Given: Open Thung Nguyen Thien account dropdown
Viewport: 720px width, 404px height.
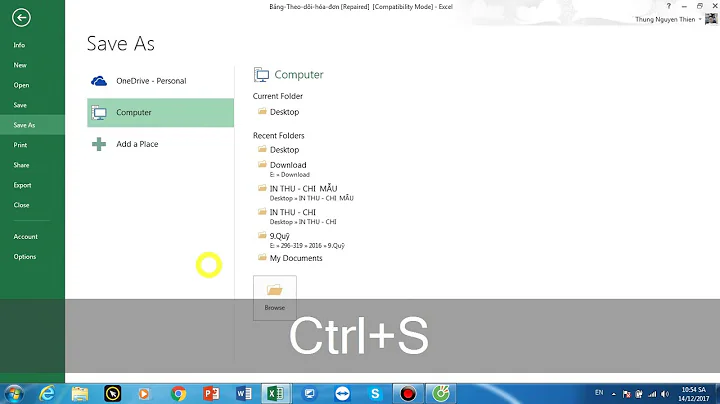Looking at the screenshot, I should [x=669, y=19].
